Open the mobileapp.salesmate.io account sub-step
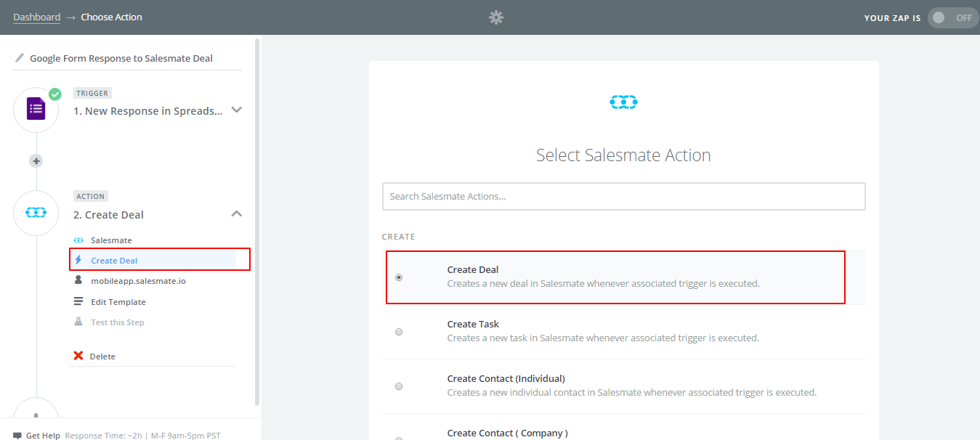The image size is (980, 440). pos(138,280)
